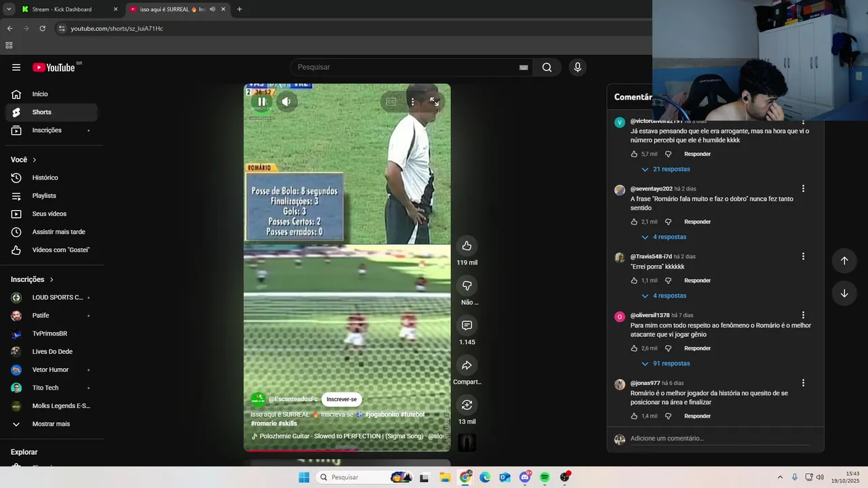Image resolution: width=868 pixels, height=488 pixels.
Task: Subscribe with the Inscrever-se button
Action: [342, 399]
